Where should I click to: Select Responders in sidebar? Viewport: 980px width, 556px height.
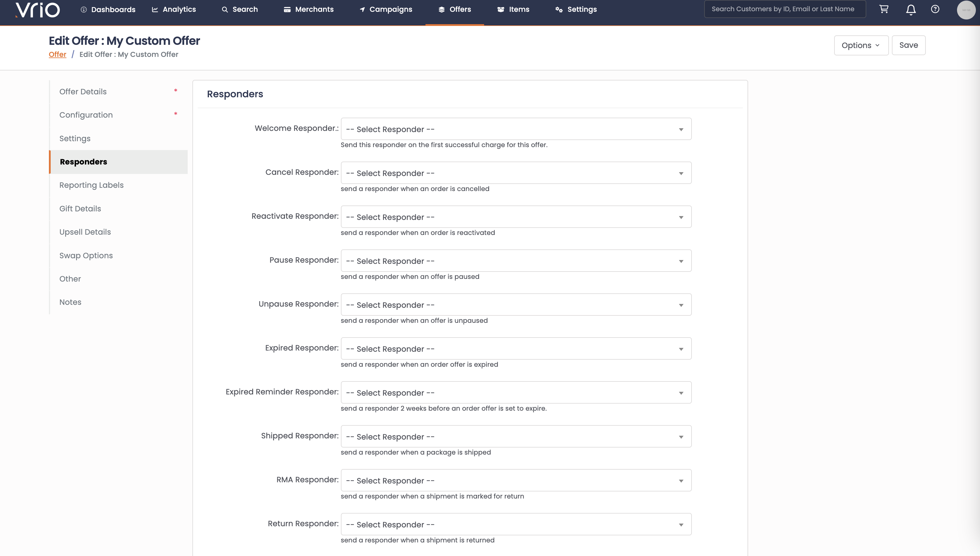tap(119, 162)
